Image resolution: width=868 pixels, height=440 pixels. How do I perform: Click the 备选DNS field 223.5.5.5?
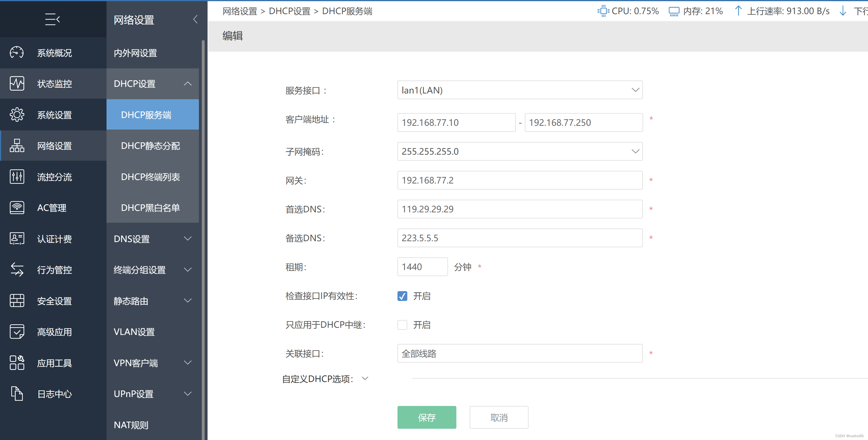tap(520, 238)
